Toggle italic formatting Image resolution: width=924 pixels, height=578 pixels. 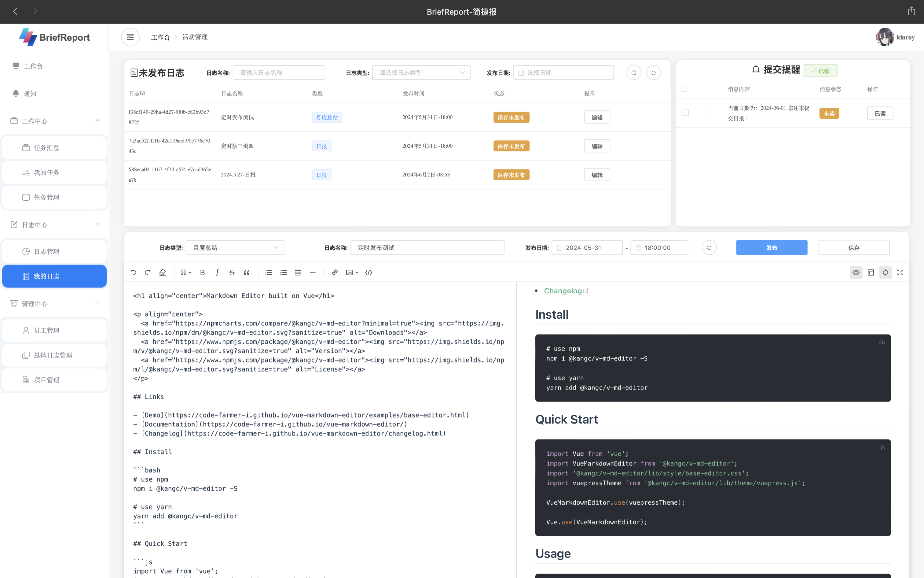point(217,272)
